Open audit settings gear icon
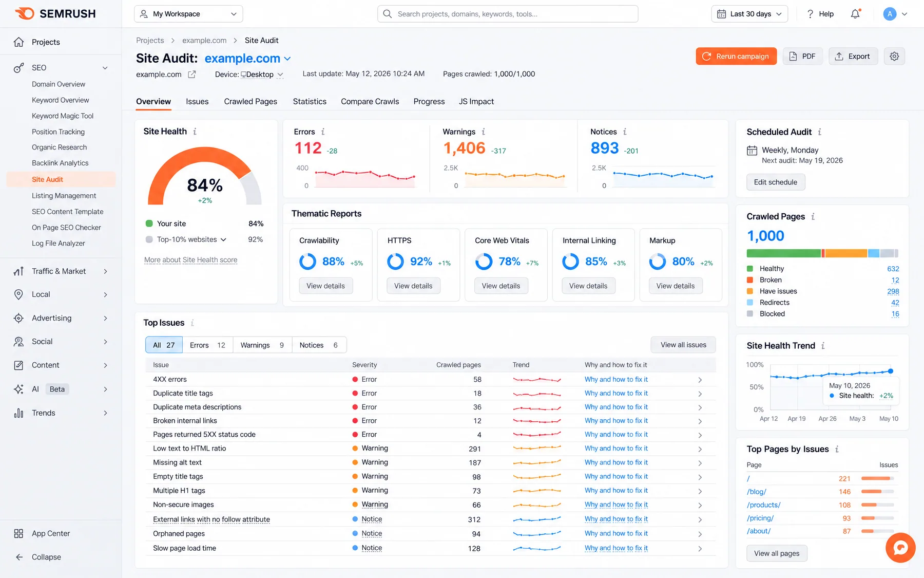Image resolution: width=924 pixels, height=578 pixels. (x=894, y=57)
